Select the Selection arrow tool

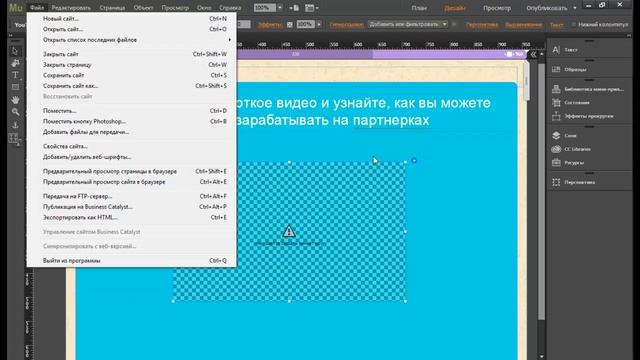15,51
